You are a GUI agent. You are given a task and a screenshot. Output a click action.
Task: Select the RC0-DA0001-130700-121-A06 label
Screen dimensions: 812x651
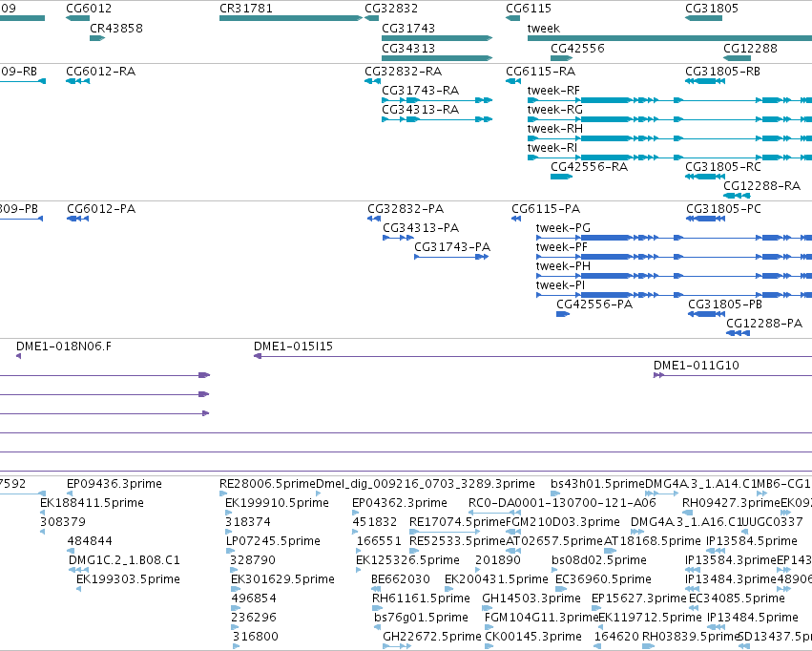point(562,503)
